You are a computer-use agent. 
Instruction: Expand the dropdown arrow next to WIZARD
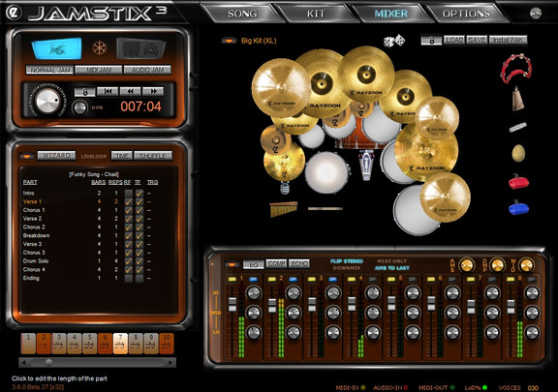[x=27, y=156]
